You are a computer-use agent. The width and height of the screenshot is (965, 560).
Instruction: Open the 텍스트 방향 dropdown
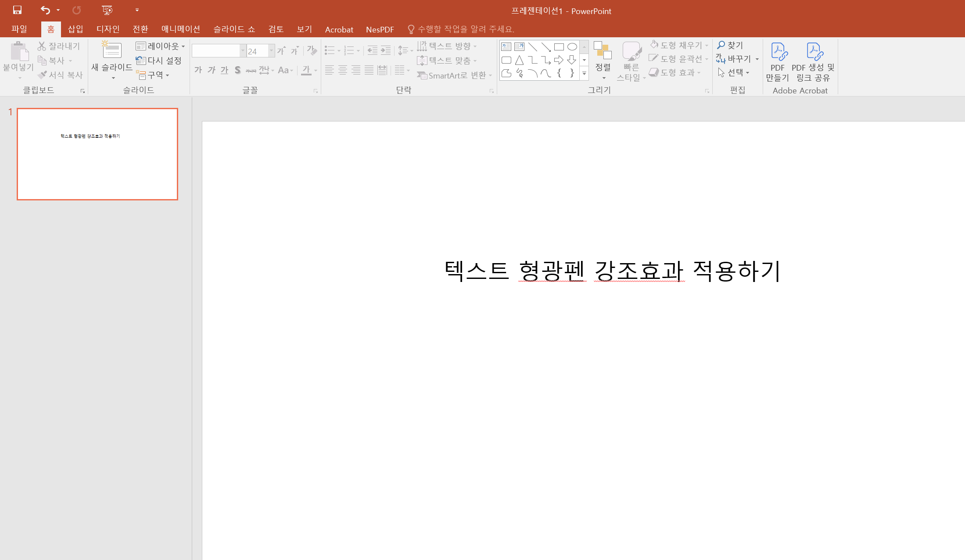coord(447,46)
